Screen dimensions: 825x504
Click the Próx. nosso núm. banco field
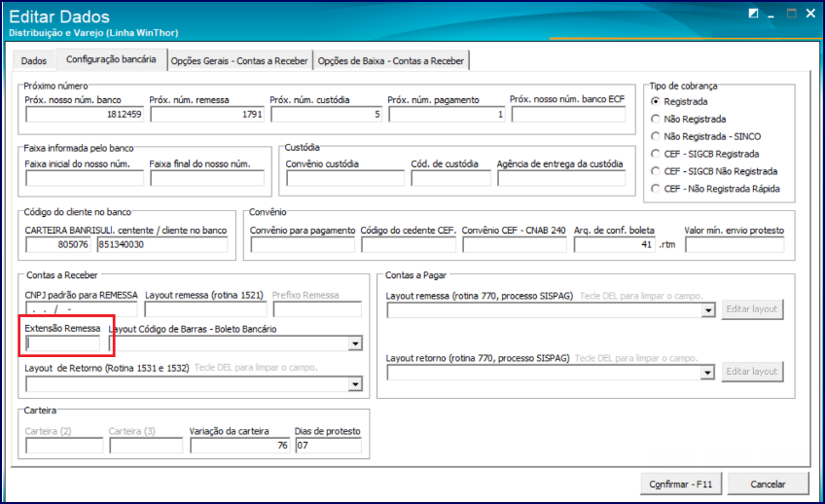[x=85, y=114]
